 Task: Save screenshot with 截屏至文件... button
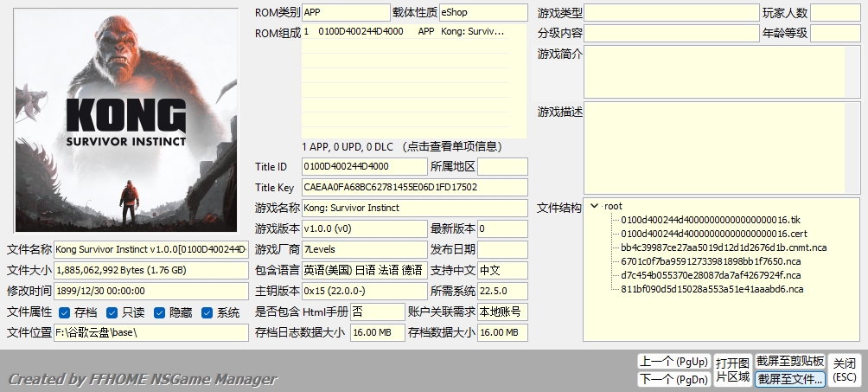coord(790,379)
